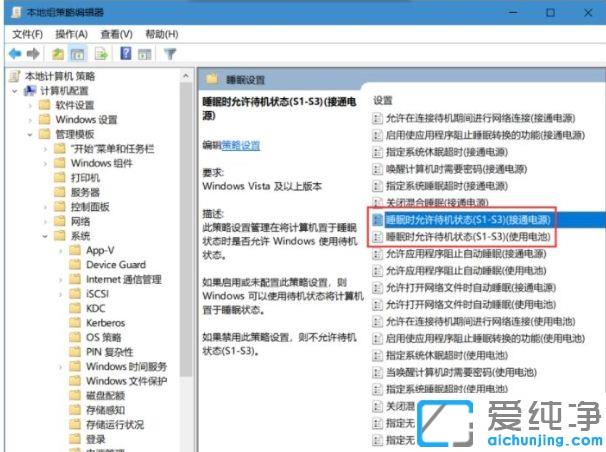The image size is (606, 452).
Task: Select the PIN 复杂性 folder
Action: click(x=109, y=352)
